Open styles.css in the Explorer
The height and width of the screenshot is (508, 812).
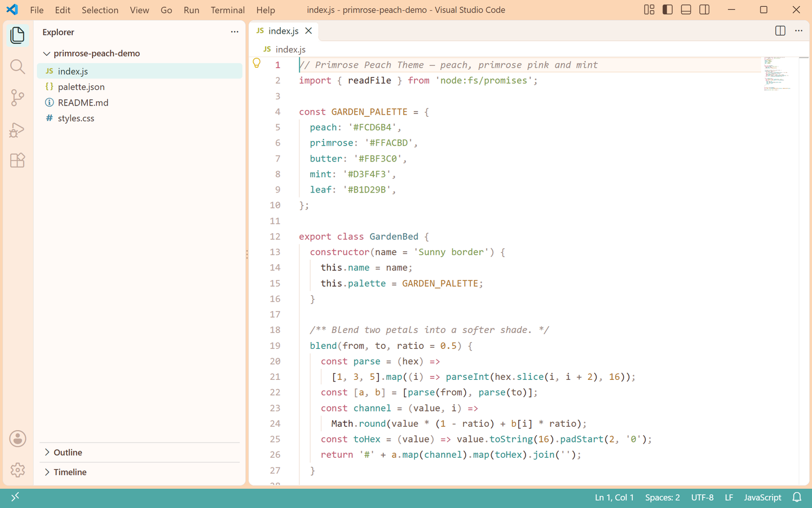click(x=140, y=119)
